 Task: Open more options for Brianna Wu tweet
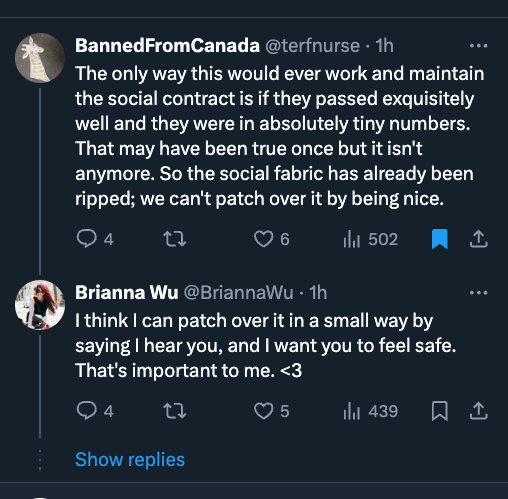[478, 293]
